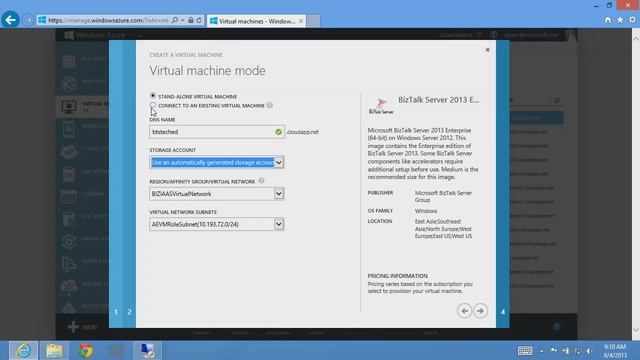Click Windows Azure logo in portal header
The image size is (640, 360).
(95, 35)
